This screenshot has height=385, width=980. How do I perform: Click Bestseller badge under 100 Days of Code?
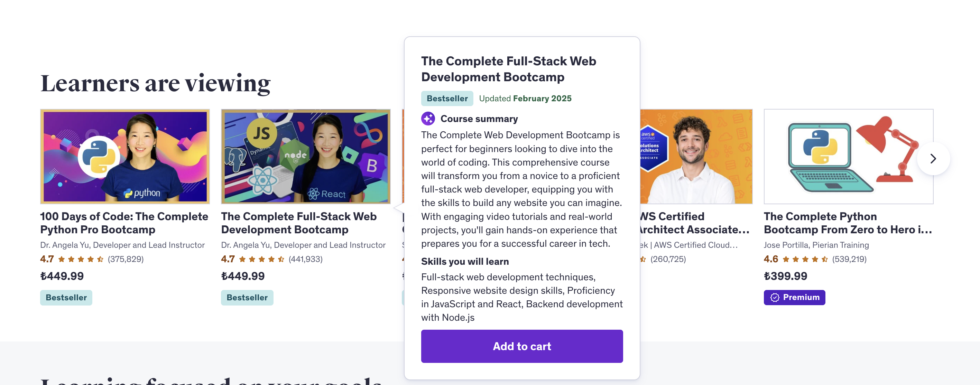66,297
